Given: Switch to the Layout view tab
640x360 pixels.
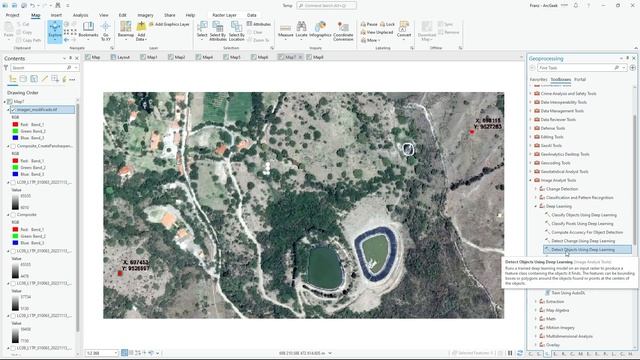Looking at the screenshot, I should pyautogui.click(x=120, y=58).
